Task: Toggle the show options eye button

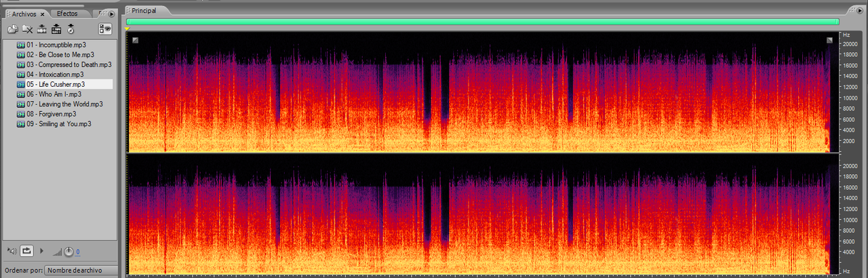Action: pos(104,29)
